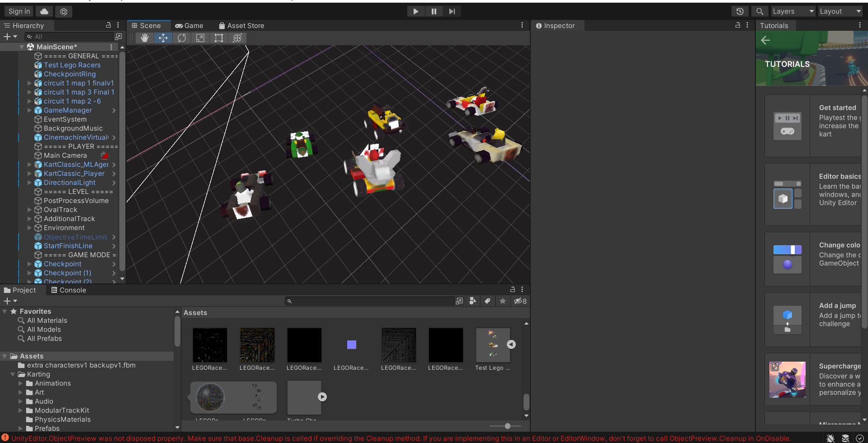Select the Inspector tab
Image resolution: width=868 pixels, height=443 pixels.
coord(557,26)
